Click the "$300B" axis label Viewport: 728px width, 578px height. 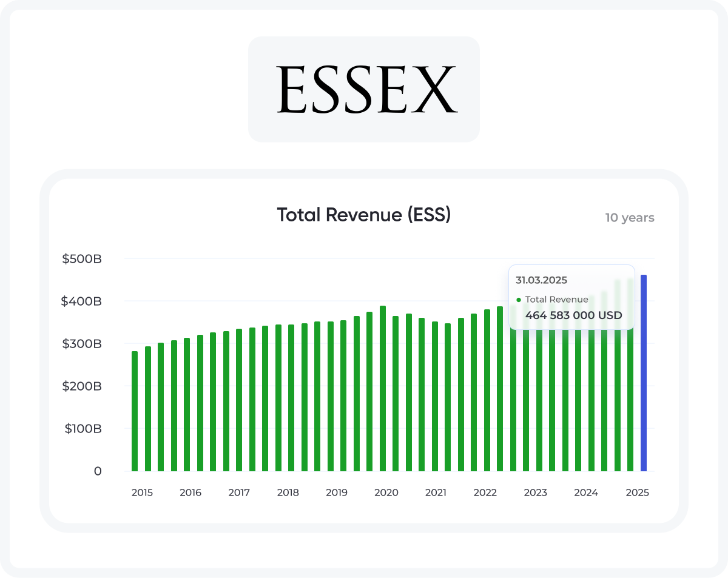81,344
